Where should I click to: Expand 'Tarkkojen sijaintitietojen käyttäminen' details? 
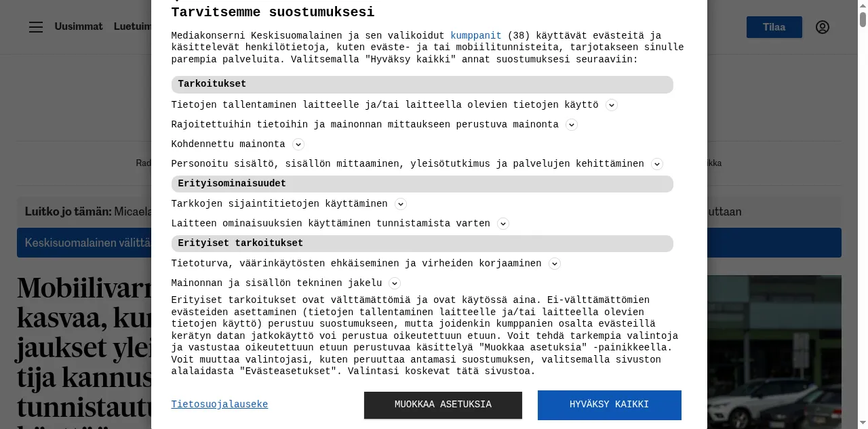coord(401,204)
